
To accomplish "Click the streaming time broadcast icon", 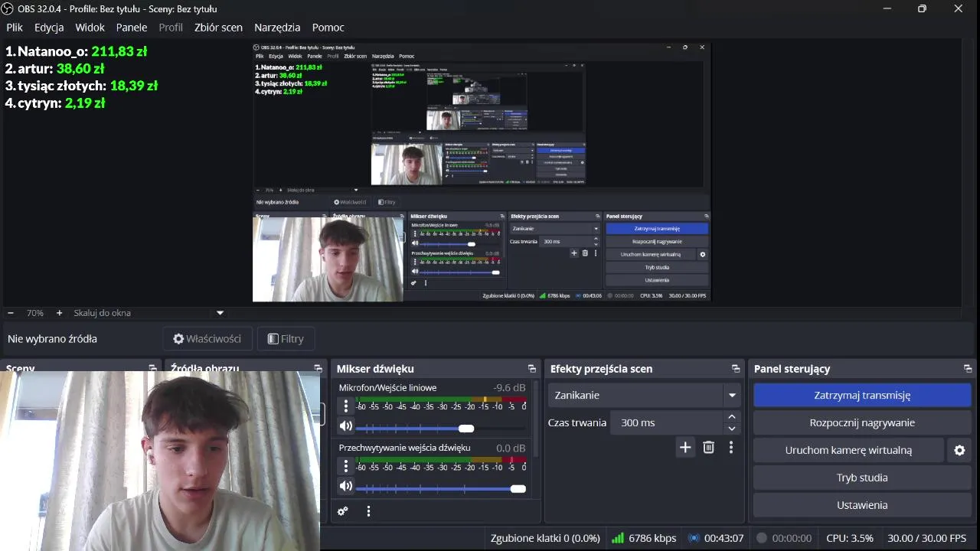I will click(694, 538).
